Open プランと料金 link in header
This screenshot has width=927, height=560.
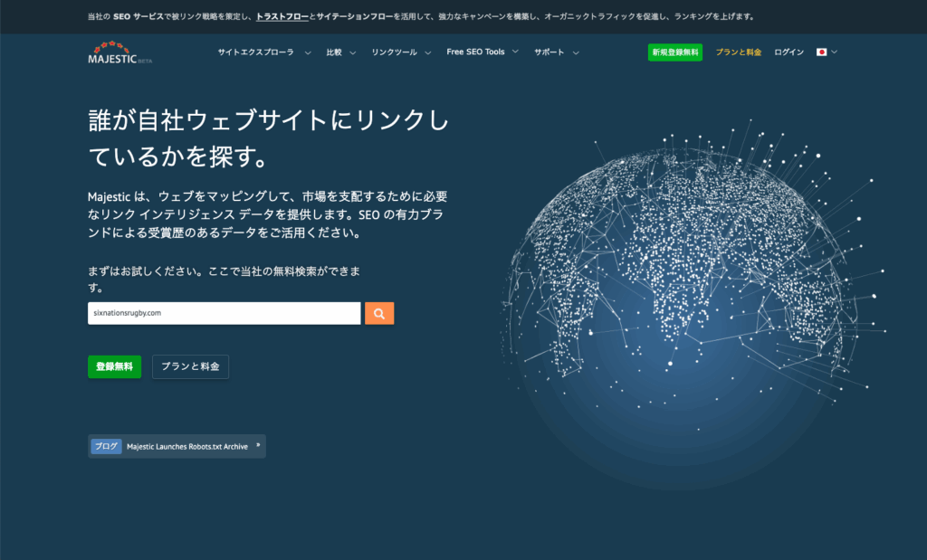click(739, 52)
